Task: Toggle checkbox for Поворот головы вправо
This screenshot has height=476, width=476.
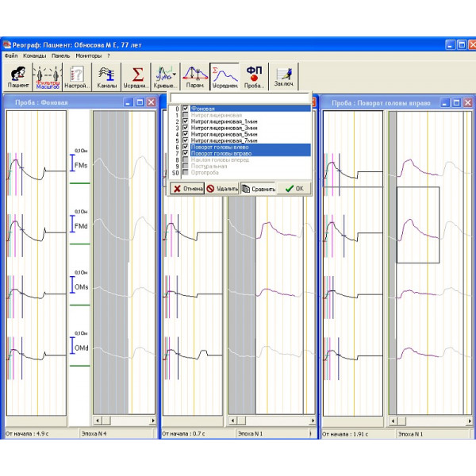Action: click(185, 153)
